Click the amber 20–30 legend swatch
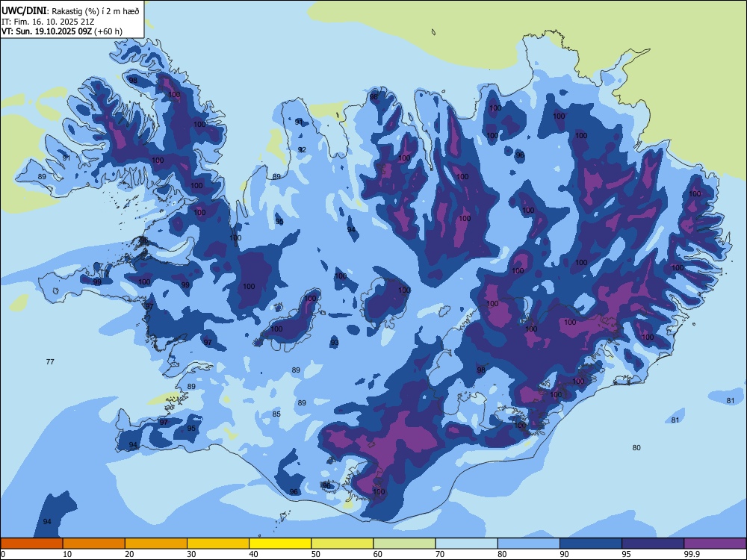Image resolution: width=747 pixels, height=560 pixels. click(156, 544)
